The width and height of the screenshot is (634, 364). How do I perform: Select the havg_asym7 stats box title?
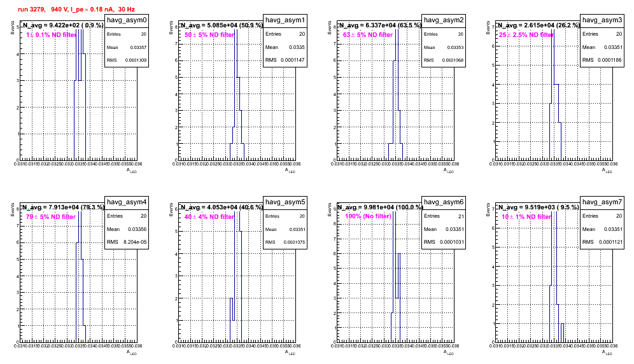602,202
